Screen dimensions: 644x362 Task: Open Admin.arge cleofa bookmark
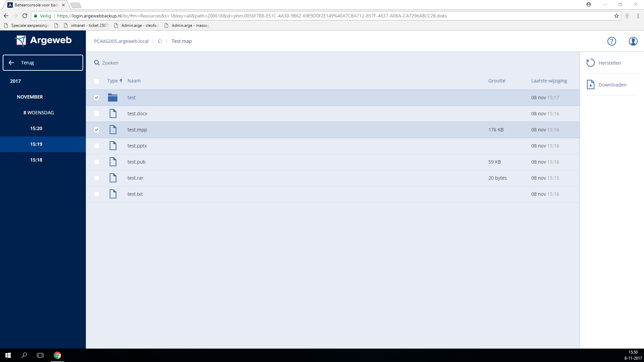click(x=137, y=25)
